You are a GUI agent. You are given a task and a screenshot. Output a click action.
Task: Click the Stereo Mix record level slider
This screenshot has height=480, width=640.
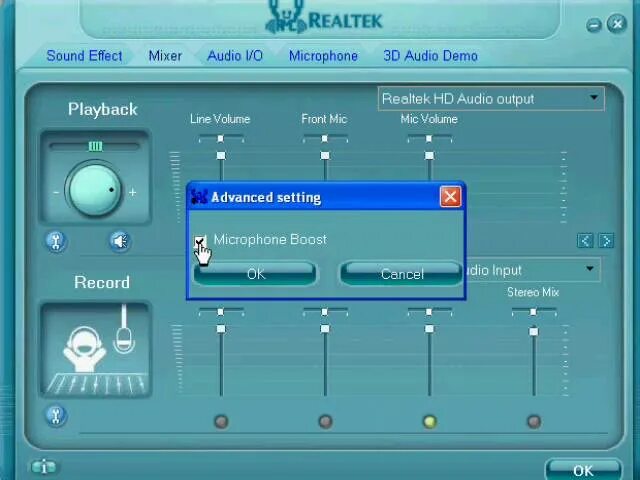534,331
